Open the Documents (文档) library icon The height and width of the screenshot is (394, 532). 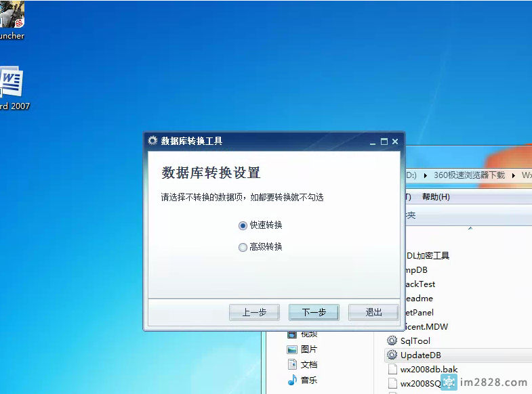(x=292, y=364)
